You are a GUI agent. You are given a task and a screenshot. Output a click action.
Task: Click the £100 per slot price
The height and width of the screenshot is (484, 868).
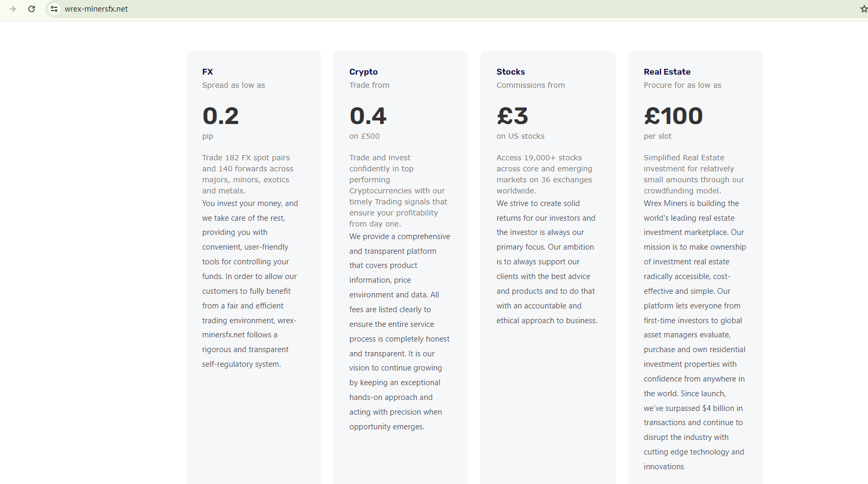click(x=673, y=116)
